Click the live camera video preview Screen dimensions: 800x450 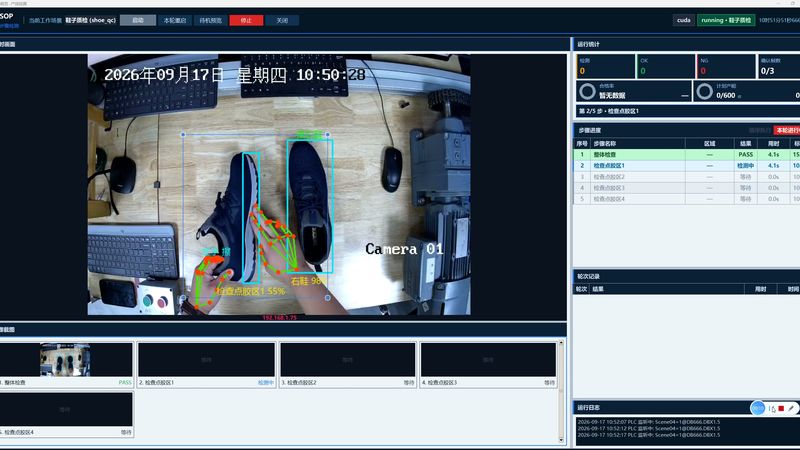(x=279, y=184)
